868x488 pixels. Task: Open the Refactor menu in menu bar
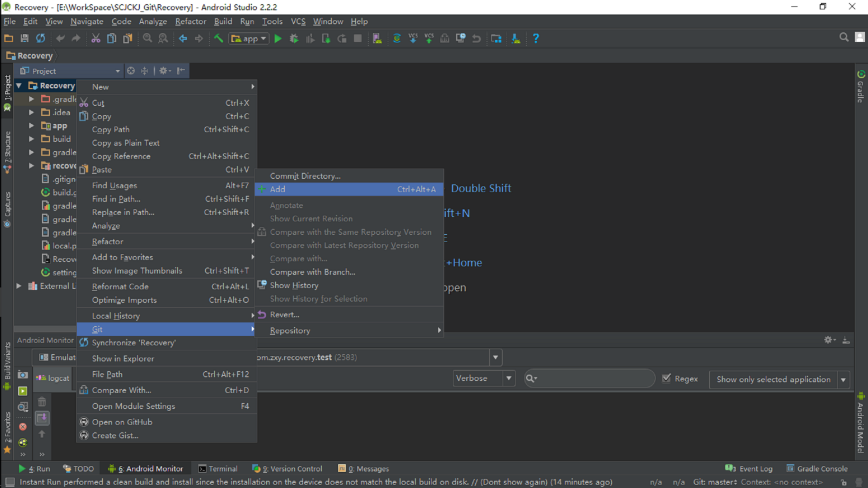click(190, 21)
